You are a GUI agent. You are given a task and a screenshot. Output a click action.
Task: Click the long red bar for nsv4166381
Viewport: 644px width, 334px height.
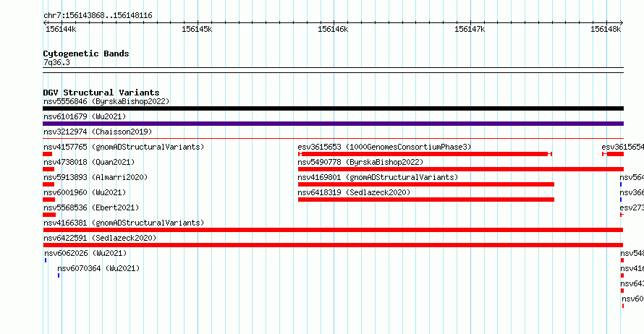click(x=333, y=230)
